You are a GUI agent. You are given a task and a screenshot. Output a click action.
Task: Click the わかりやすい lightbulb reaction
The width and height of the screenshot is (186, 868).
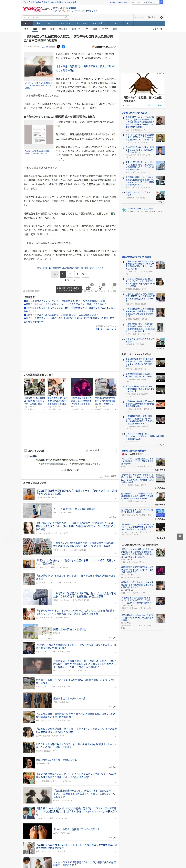coord(100,289)
